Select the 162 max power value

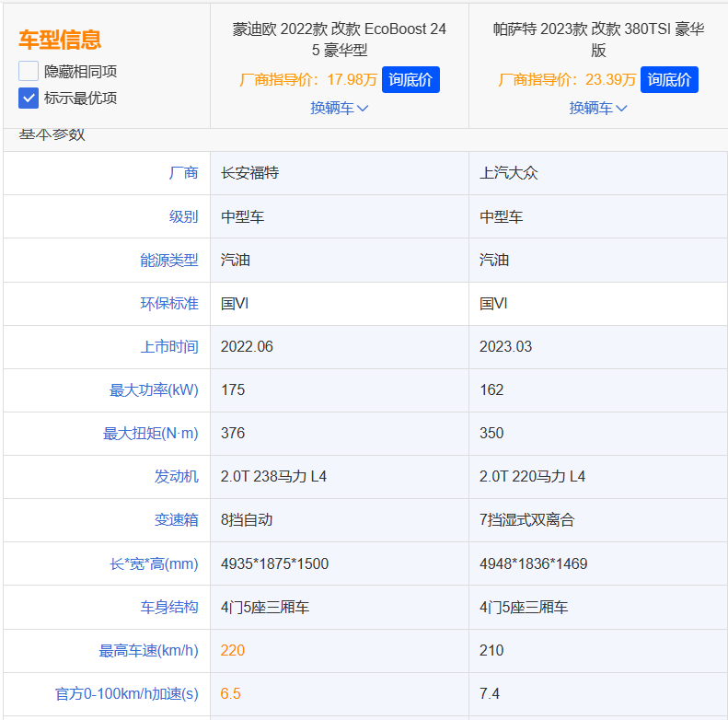[491, 389]
